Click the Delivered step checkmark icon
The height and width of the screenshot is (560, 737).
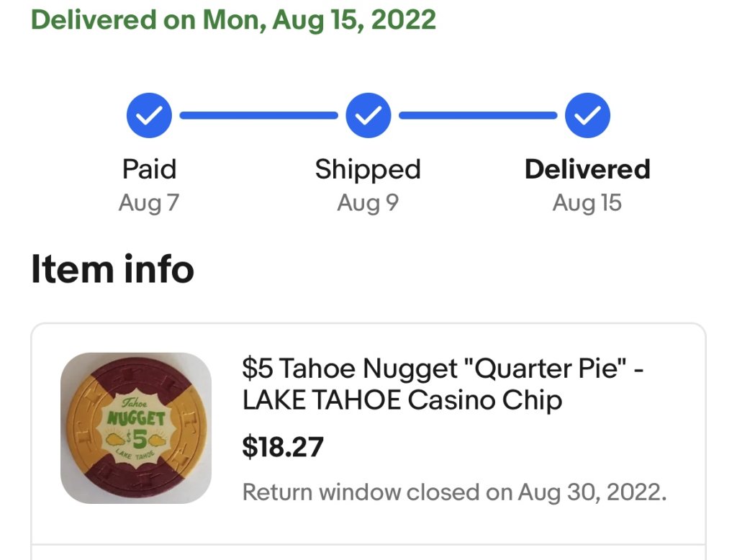click(x=587, y=115)
